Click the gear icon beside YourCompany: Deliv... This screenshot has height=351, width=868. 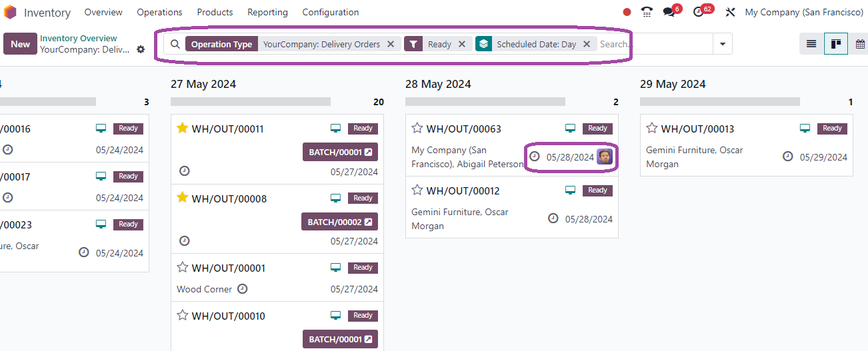(x=141, y=49)
